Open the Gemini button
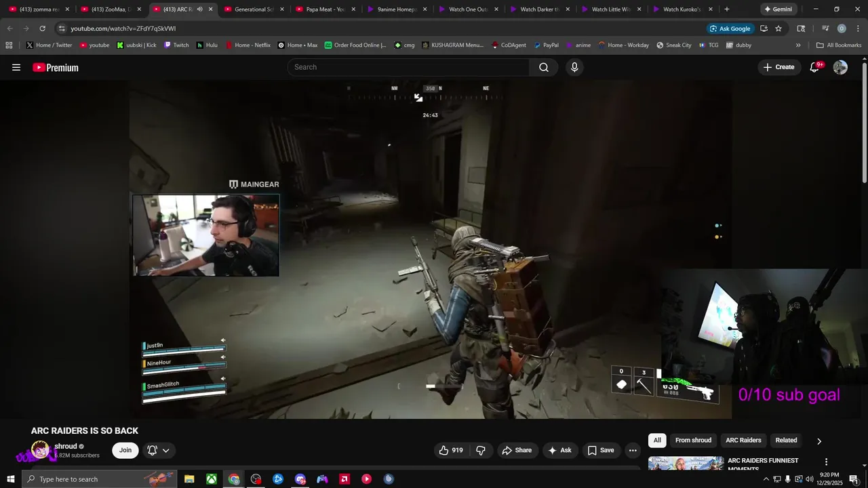The image size is (868, 488). pyautogui.click(x=778, y=9)
